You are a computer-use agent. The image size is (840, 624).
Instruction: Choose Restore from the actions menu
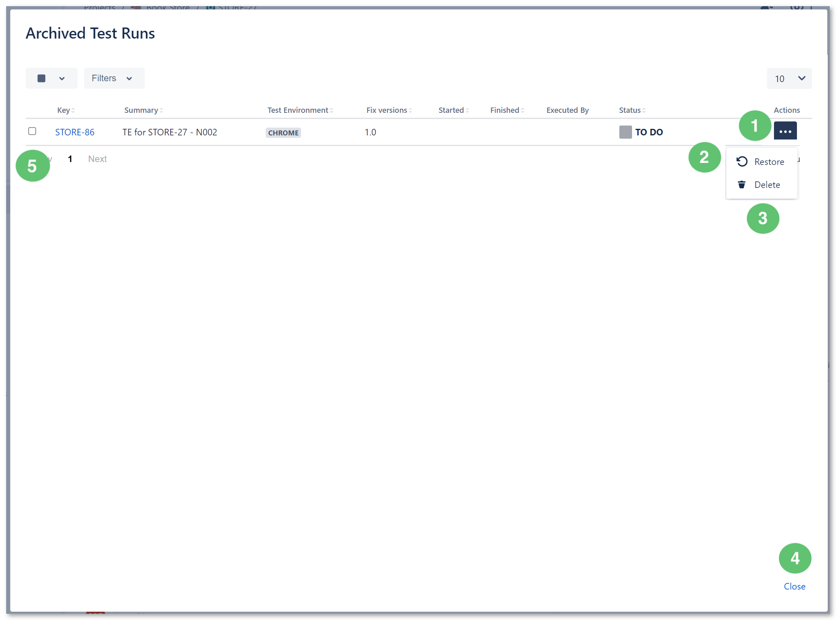(761, 162)
